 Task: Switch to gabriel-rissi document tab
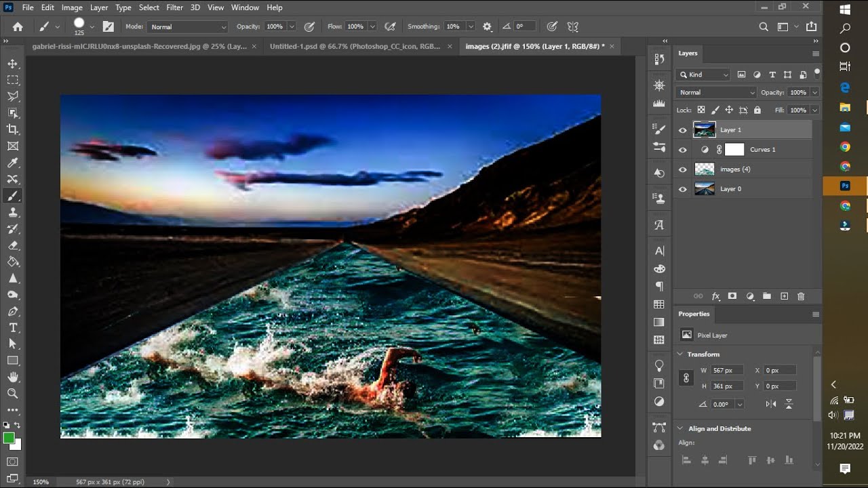[140, 46]
